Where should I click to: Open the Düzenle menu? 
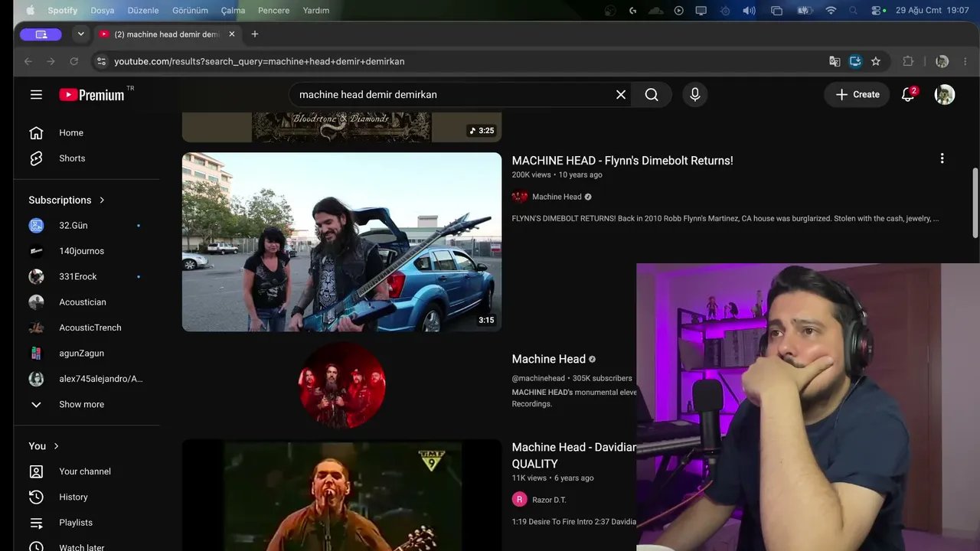tap(143, 11)
